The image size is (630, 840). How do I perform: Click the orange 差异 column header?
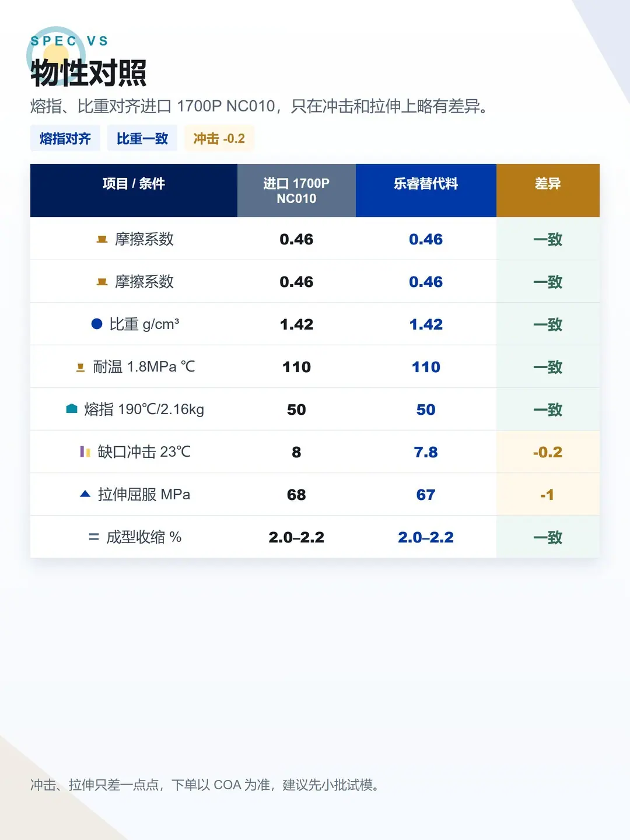(548, 191)
